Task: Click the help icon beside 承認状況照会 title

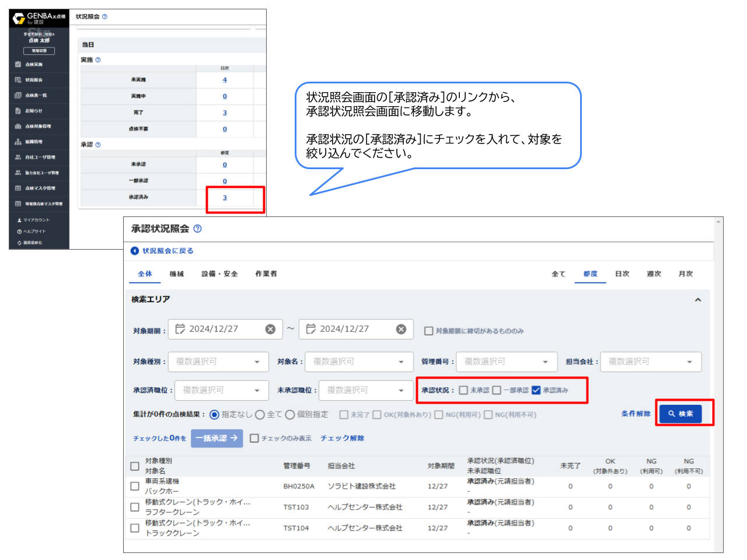Action: pyautogui.click(x=198, y=229)
